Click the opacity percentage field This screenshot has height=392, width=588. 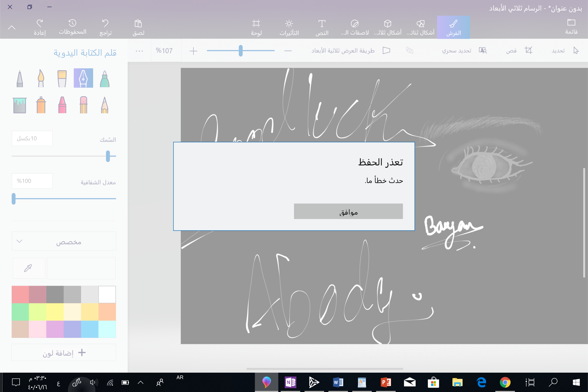pyautogui.click(x=32, y=181)
